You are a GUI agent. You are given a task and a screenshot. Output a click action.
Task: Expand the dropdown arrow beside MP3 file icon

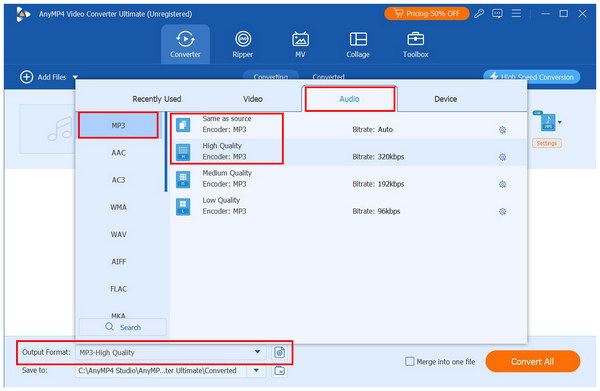(560, 122)
